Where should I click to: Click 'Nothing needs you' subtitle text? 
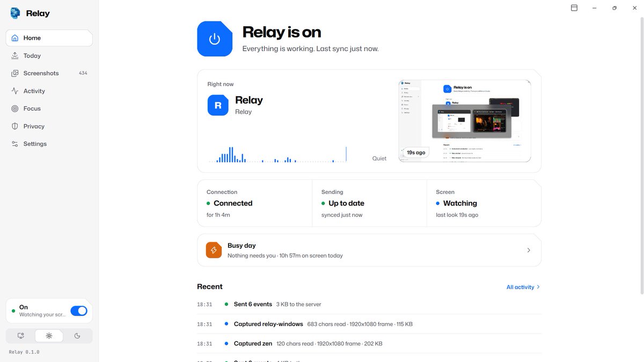(252, 256)
